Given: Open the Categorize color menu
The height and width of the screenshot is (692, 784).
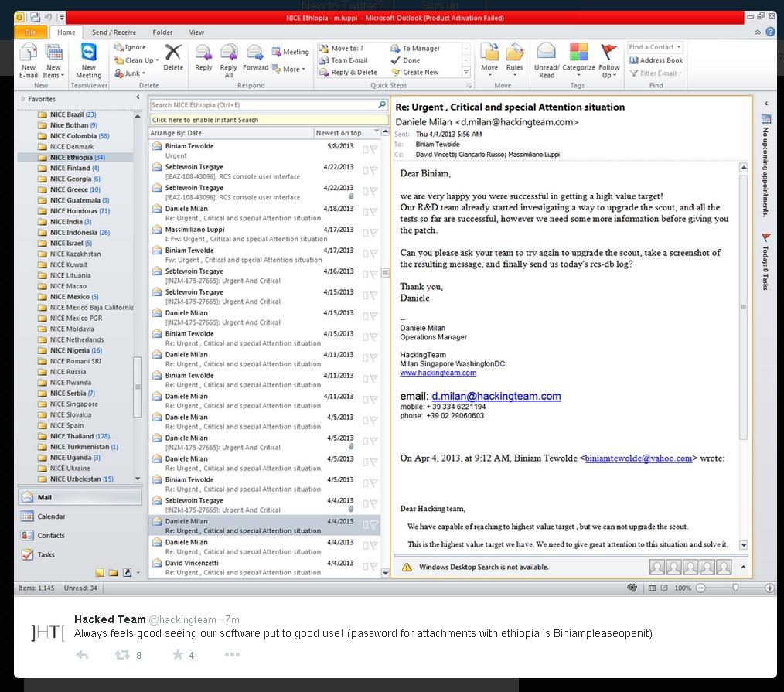Looking at the screenshot, I should [x=578, y=60].
